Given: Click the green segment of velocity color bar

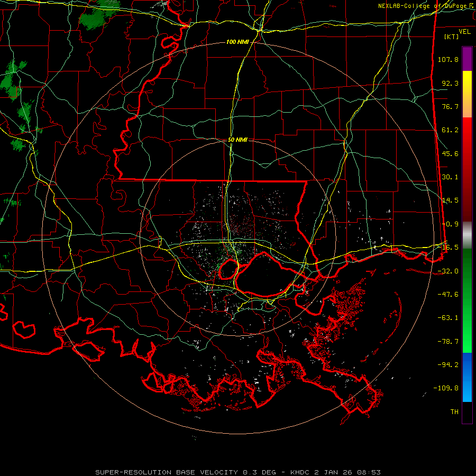Looking at the screenshot, I should (467, 300).
